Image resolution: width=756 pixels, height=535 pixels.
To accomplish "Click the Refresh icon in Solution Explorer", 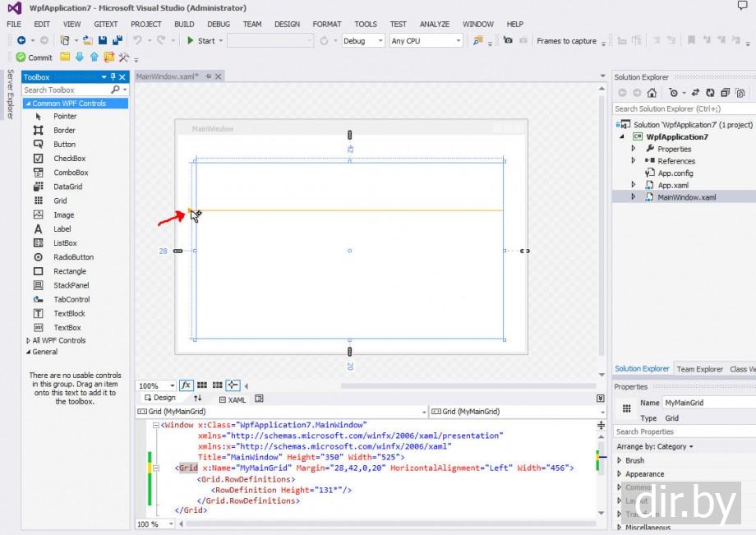I will (711, 92).
